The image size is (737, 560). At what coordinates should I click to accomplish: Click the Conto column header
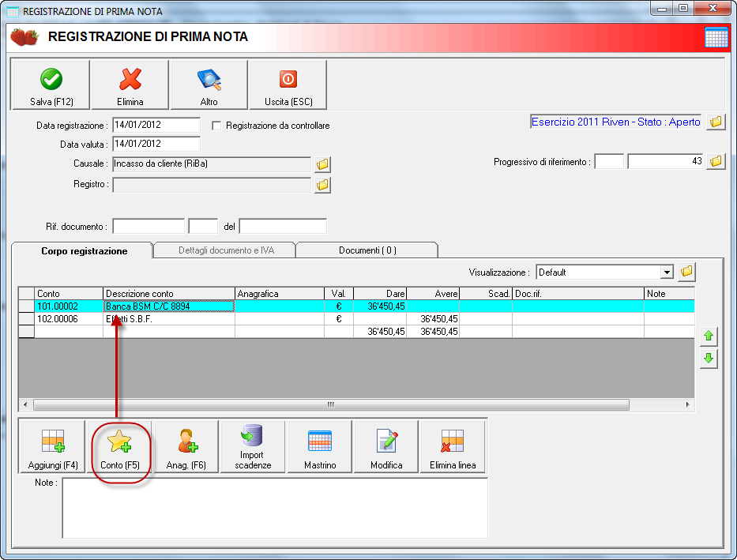(x=69, y=294)
